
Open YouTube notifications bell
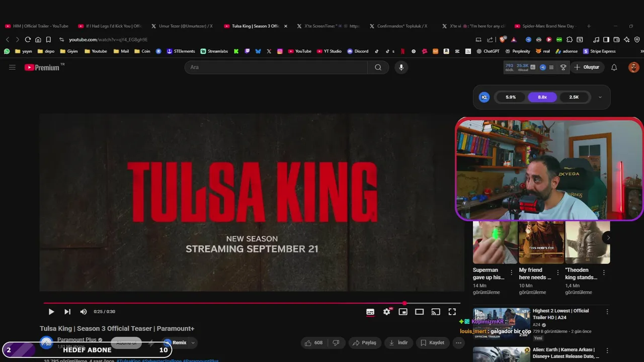click(x=614, y=67)
